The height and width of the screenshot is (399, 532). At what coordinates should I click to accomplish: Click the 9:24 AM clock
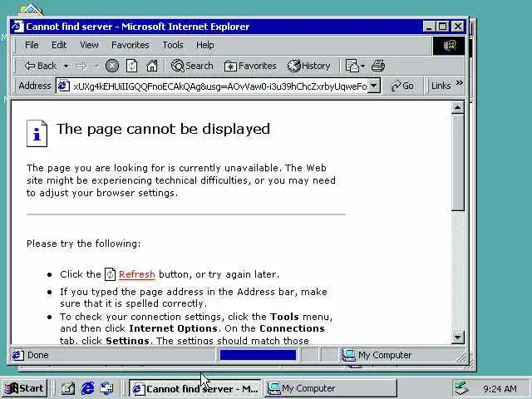[x=500, y=388]
